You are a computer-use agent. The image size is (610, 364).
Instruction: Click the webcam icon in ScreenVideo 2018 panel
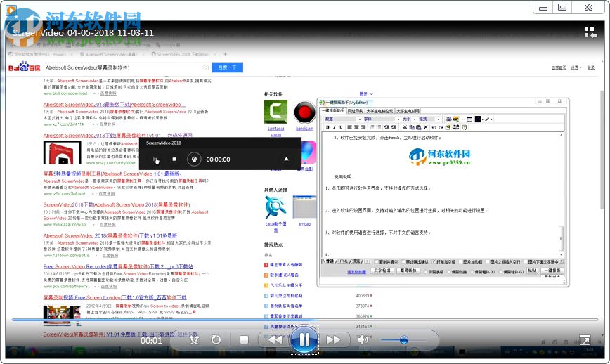point(194,159)
